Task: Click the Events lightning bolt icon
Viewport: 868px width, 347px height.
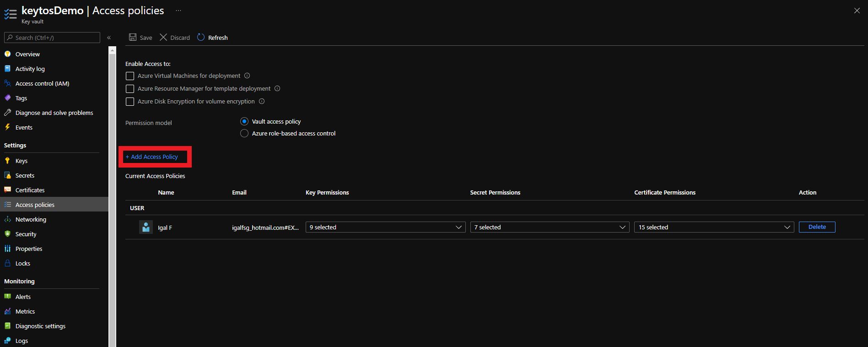Action: 7,127
